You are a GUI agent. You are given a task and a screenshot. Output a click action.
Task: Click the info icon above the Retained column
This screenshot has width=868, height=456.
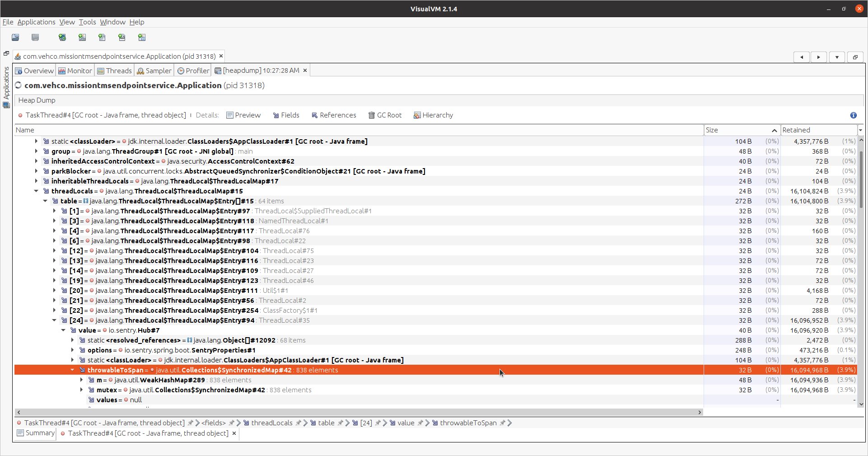853,115
